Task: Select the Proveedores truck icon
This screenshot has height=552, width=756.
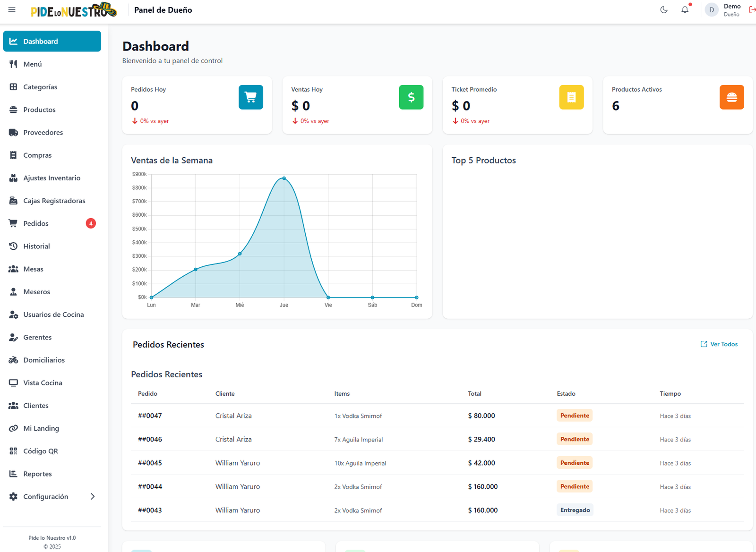Action: click(x=13, y=132)
